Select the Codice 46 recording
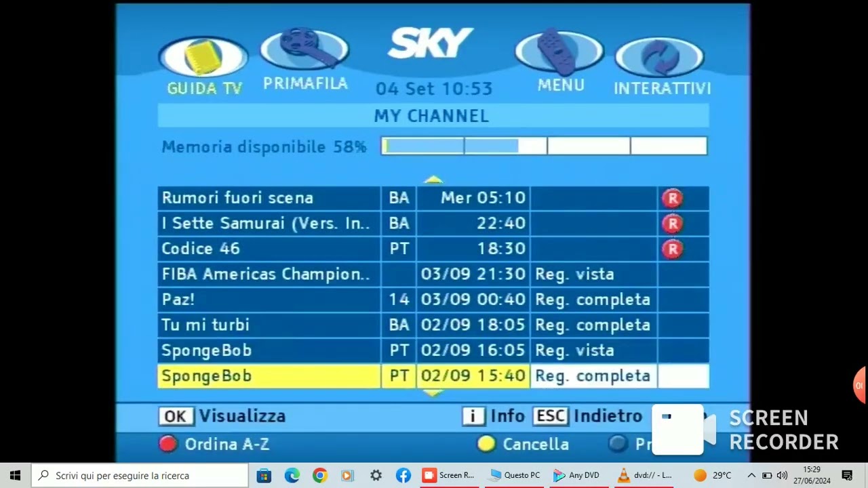The width and height of the screenshot is (868, 488). pyautogui.click(x=433, y=249)
